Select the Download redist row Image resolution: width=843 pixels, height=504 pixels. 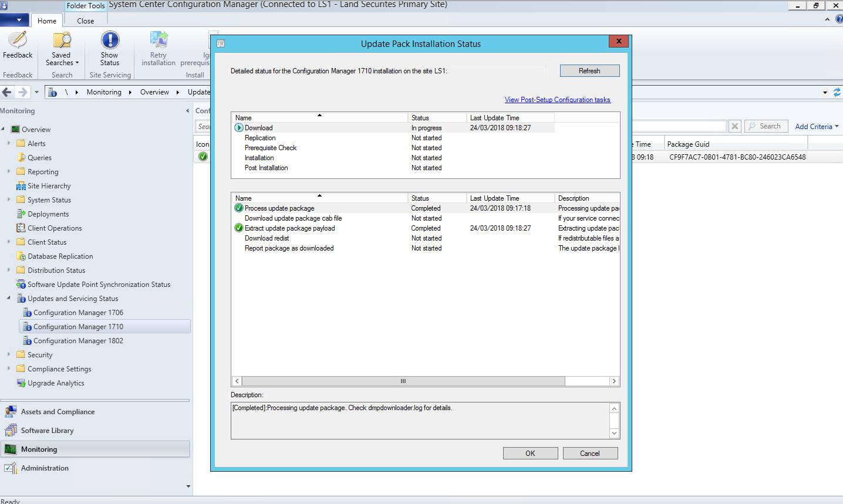point(426,238)
